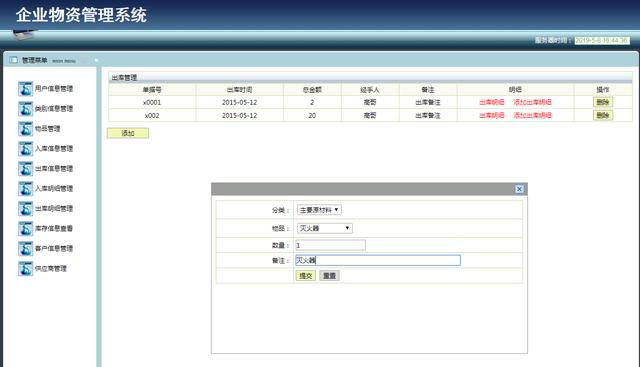Open 类别信息管理 menu item
The height and width of the screenshot is (367, 640).
tap(54, 109)
